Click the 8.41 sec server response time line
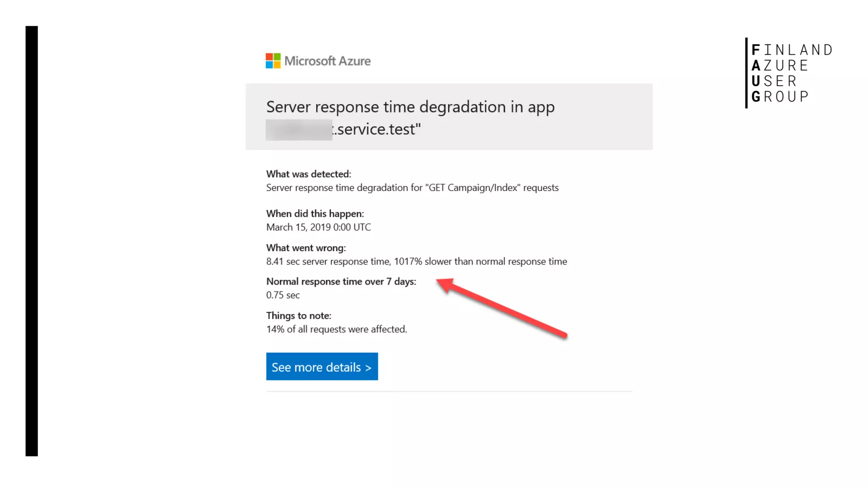The width and height of the screenshot is (868, 488). tap(416, 261)
